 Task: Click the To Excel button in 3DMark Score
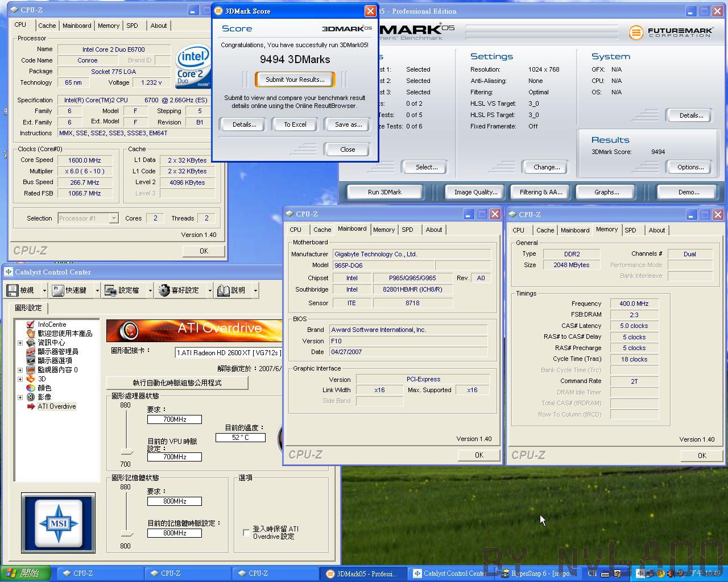tap(295, 124)
